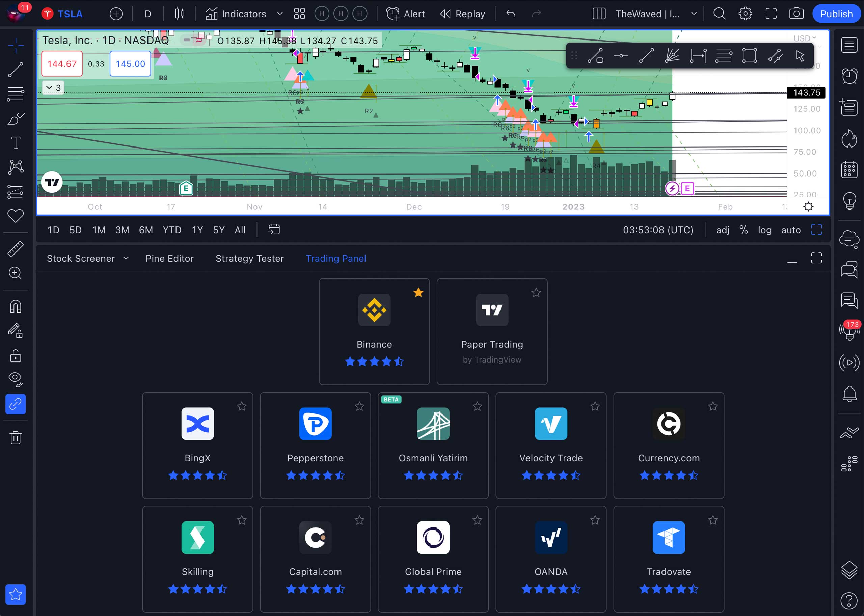Take a chart snapshot with camera icon
The width and height of the screenshot is (864, 616).
point(796,14)
